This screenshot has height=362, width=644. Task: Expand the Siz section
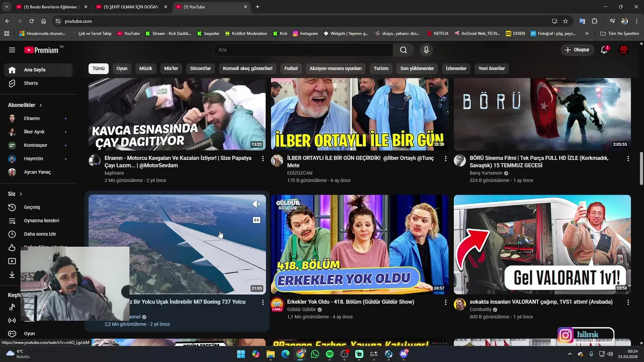[15, 194]
